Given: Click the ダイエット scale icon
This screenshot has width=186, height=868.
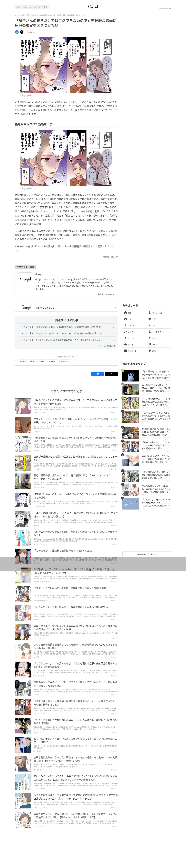Looking at the screenshot, I should click(125, 351).
